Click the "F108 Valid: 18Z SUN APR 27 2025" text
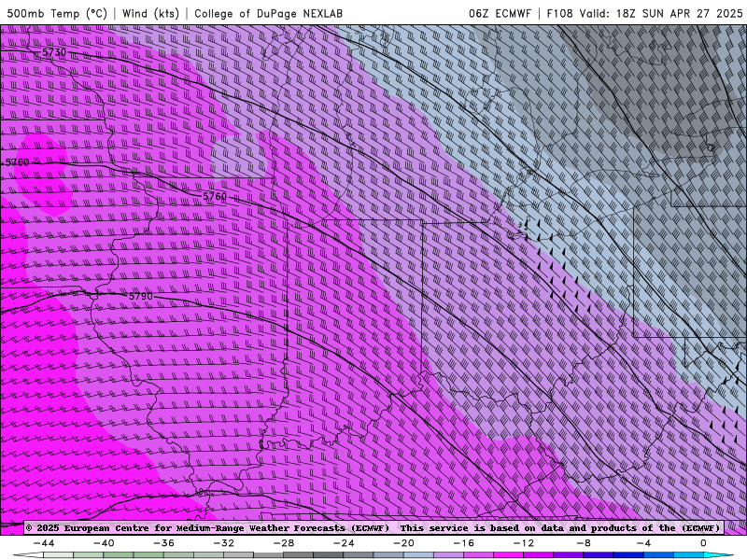 click(x=644, y=13)
